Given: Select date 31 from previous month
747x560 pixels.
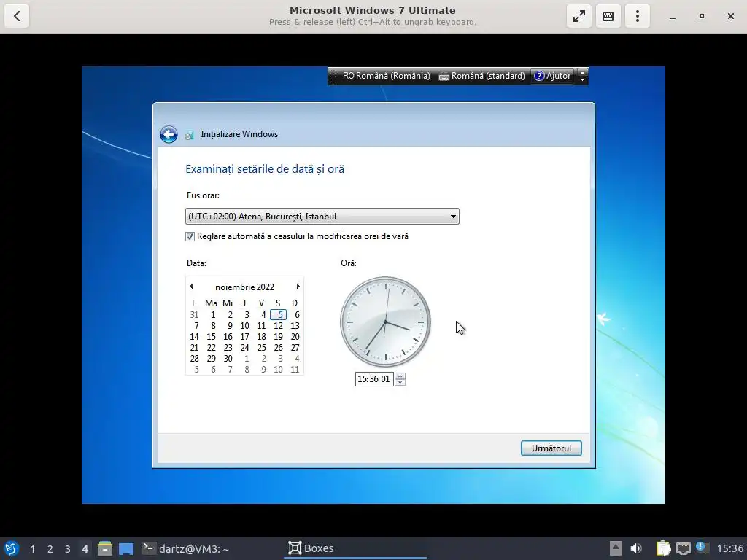Looking at the screenshot, I should coord(194,315).
